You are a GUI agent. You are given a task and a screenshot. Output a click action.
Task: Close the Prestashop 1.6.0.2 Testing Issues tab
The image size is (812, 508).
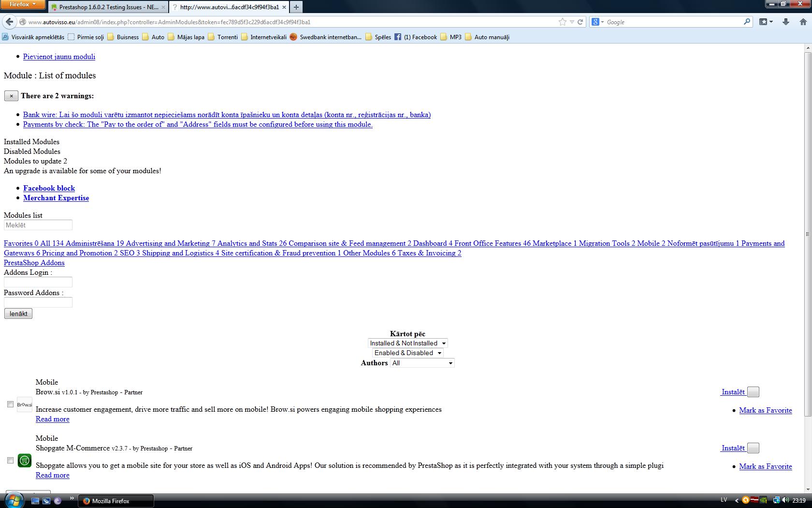(163, 7)
